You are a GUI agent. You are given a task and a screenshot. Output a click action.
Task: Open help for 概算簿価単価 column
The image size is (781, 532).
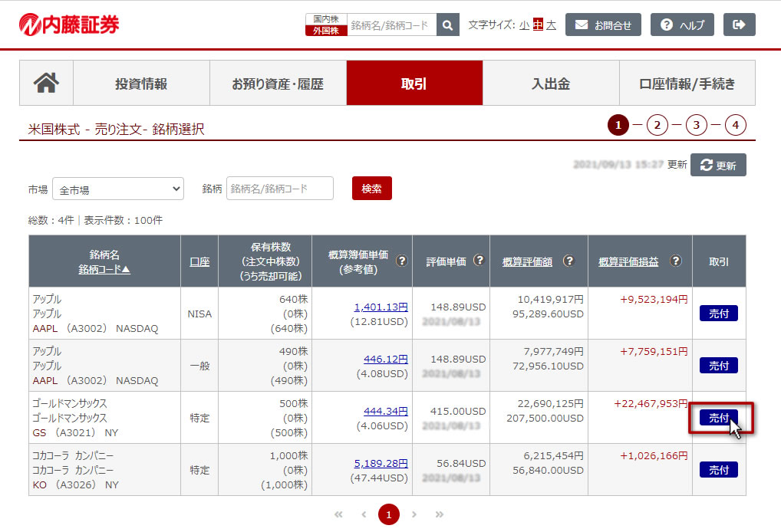click(x=401, y=261)
